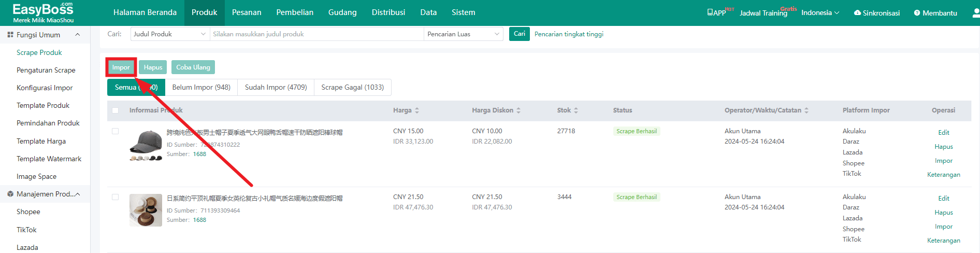Click Keterangan for the straw hat product
This screenshot has width=980, height=253.
click(944, 241)
